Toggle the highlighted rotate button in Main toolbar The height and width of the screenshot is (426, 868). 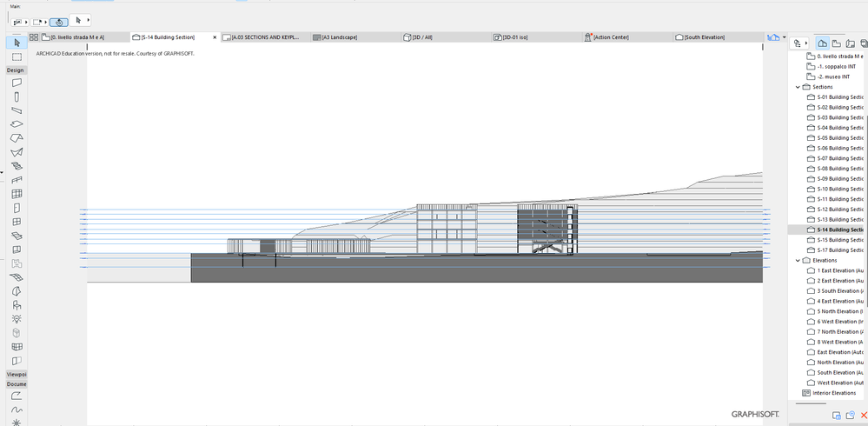[x=59, y=22]
